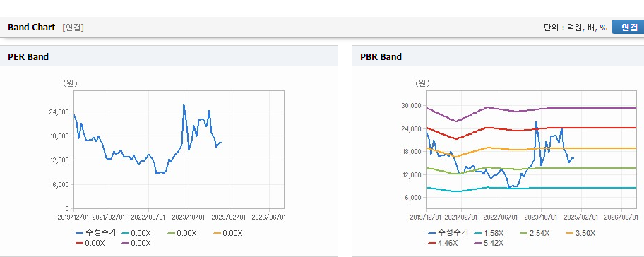Toggle the 4.46X legend entry
The width and height of the screenshot is (644, 257).
[x=443, y=243]
